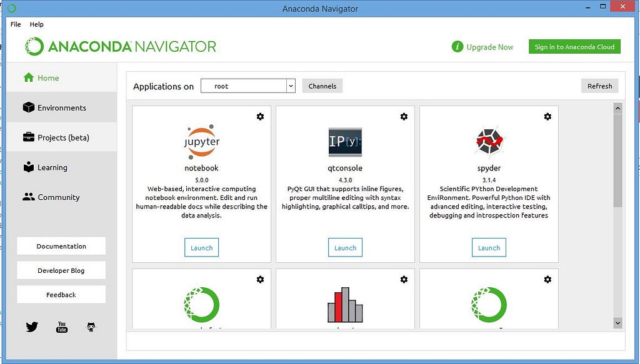Click the bar chart application icon

click(345, 305)
